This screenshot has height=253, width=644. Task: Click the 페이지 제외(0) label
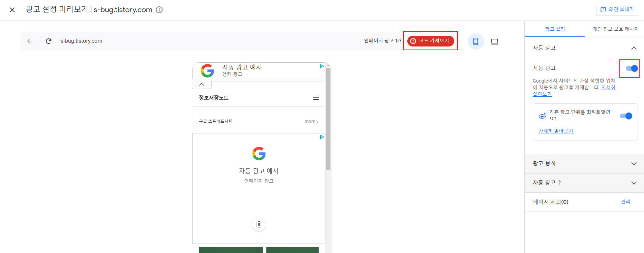pyautogui.click(x=551, y=202)
